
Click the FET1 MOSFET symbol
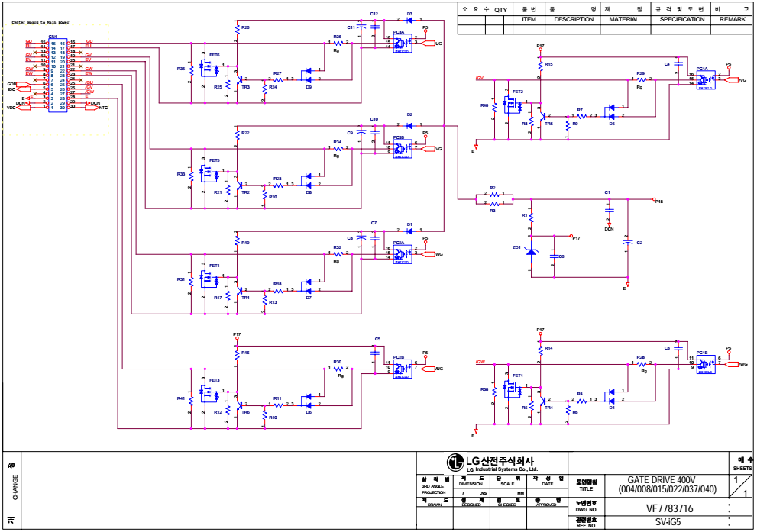(x=511, y=389)
